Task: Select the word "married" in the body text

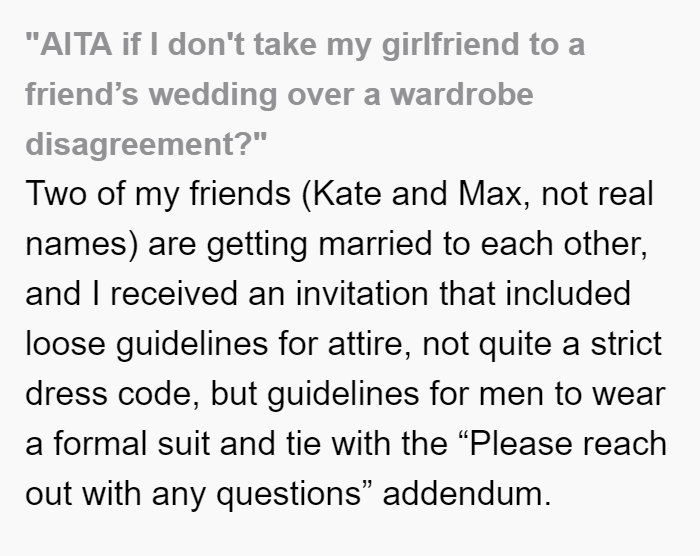Action: click(x=375, y=244)
